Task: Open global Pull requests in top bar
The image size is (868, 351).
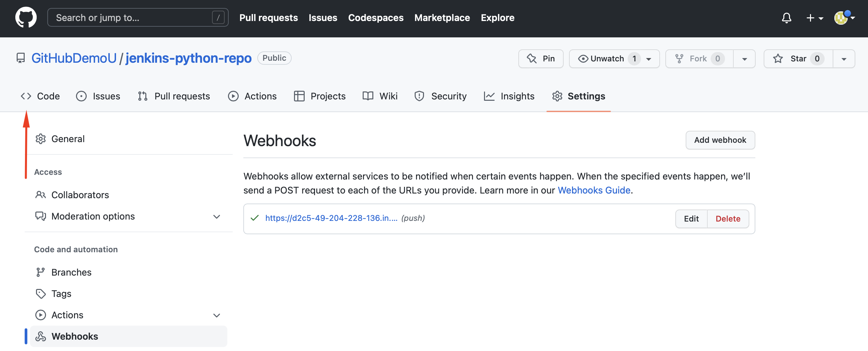Action: click(269, 18)
